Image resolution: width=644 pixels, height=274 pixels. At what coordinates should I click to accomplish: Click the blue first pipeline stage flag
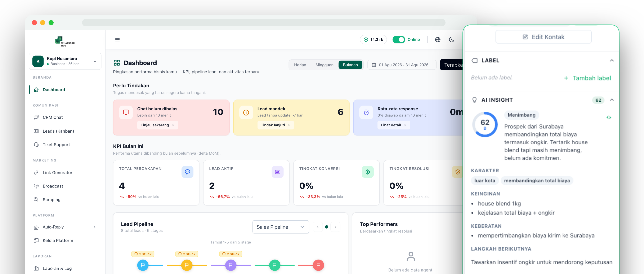(143, 265)
